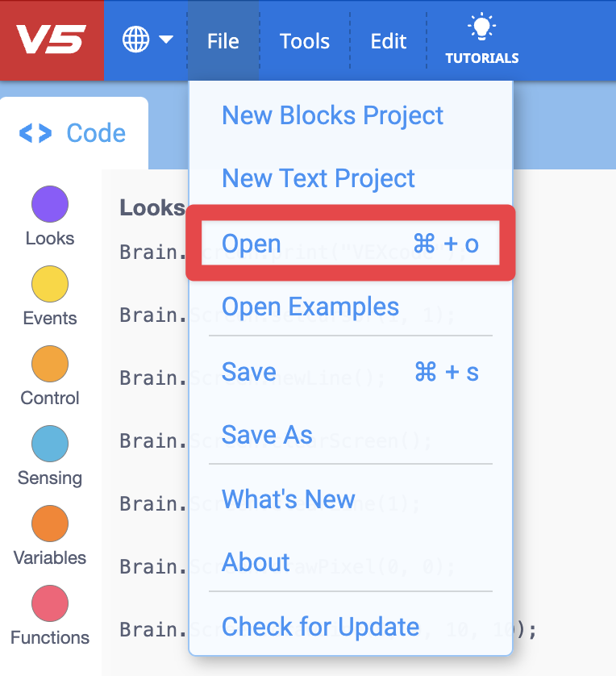Image resolution: width=616 pixels, height=676 pixels.
Task: Expand the language selection dropdown arrow
Action: point(165,38)
